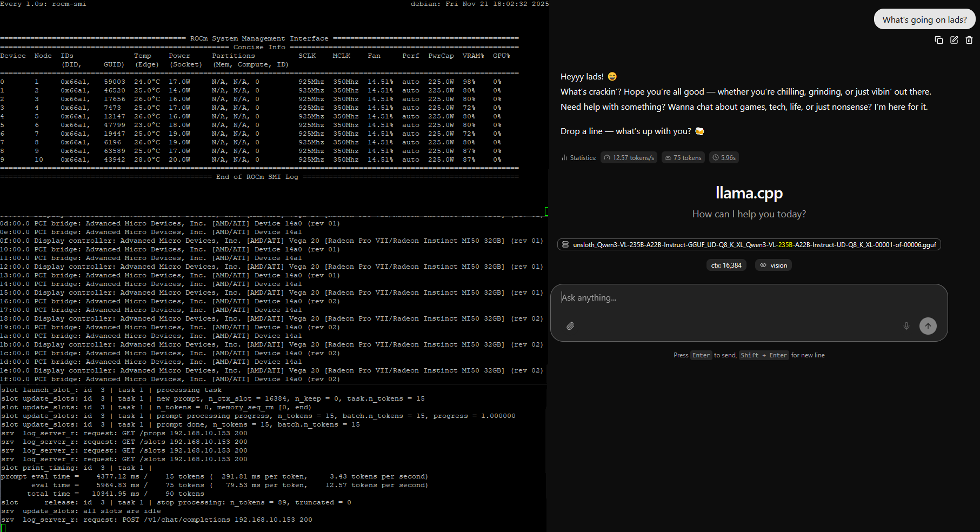Click the ctx: 16,384 context badge
The width and height of the screenshot is (980, 532).
click(726, 265)
